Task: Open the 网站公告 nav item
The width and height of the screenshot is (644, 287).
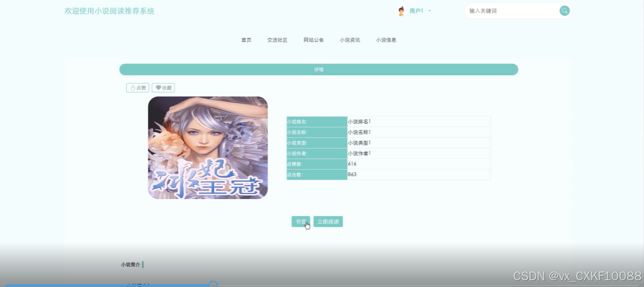Action: pos(313,40)
